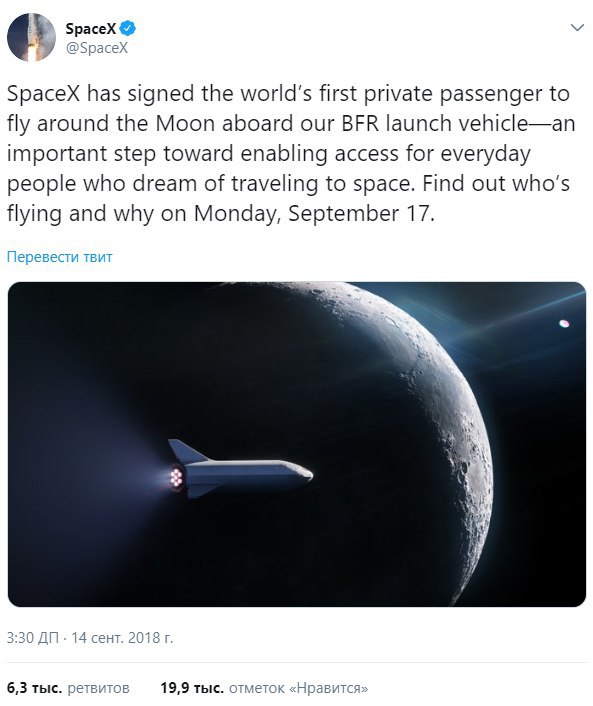This screenshot has height=706, width=593.
Task: Click the ретвитов label
Action: (98, 688)
